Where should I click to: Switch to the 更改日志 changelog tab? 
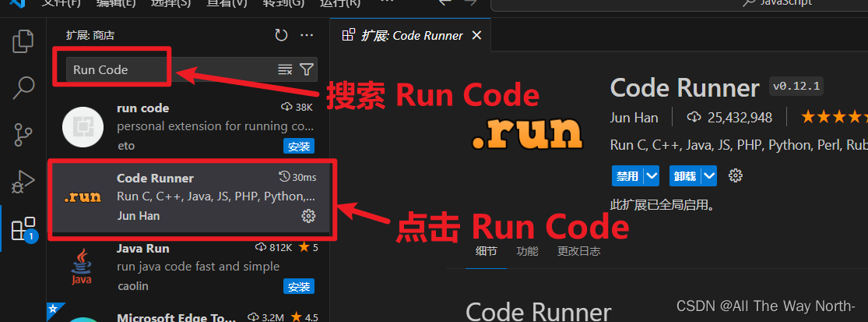578,251
